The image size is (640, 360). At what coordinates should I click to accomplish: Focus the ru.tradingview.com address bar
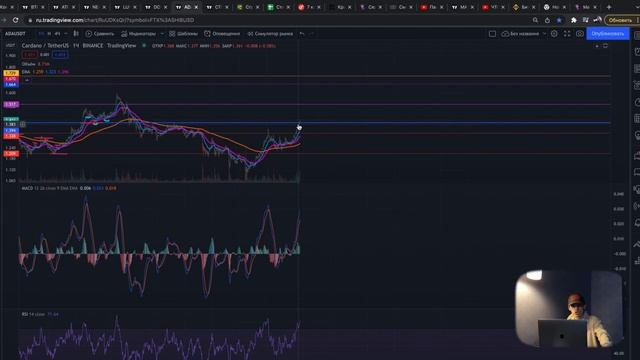point(114,20)
